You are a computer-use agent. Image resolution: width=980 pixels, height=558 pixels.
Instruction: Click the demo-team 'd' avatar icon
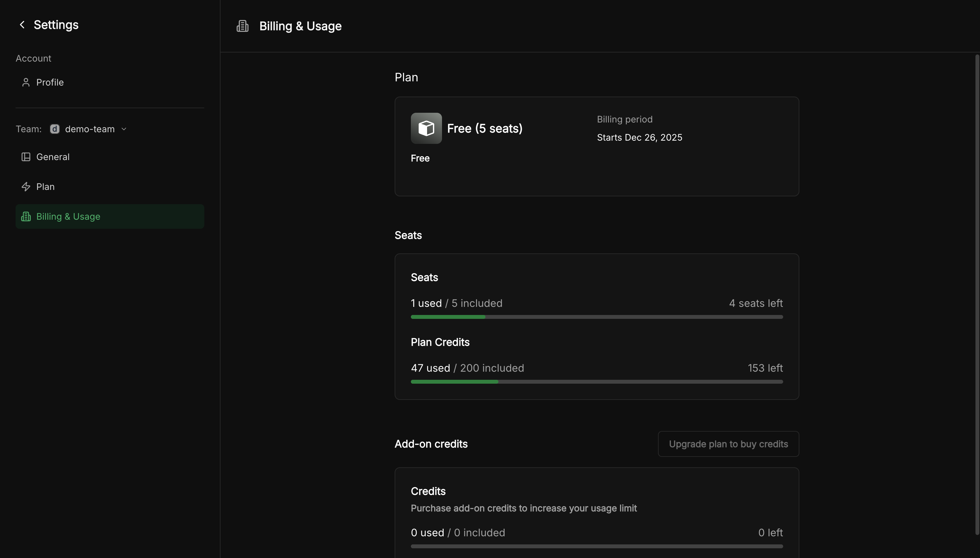[x=54, y=129]
